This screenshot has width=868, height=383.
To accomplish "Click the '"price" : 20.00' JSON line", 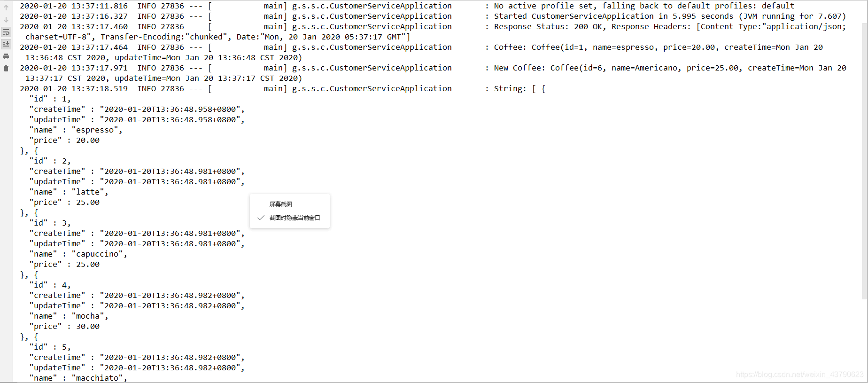I will click(x=64, y=140).
